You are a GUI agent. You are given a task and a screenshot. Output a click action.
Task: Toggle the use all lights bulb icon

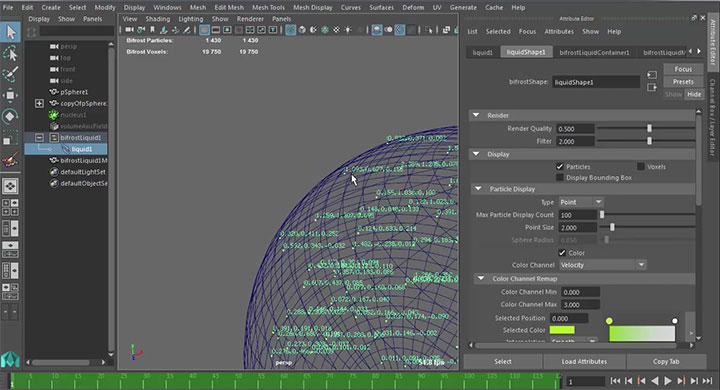(348, 30)
